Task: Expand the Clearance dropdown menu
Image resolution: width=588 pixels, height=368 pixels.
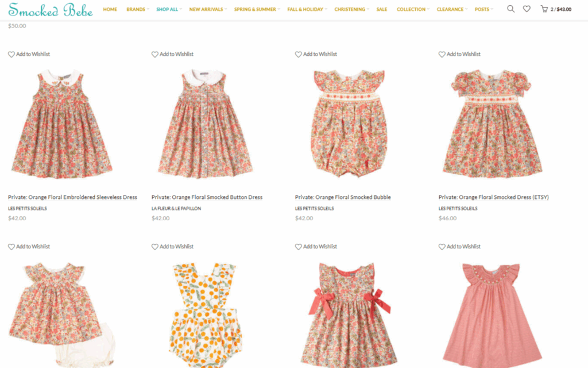Action: coord(452,9)
